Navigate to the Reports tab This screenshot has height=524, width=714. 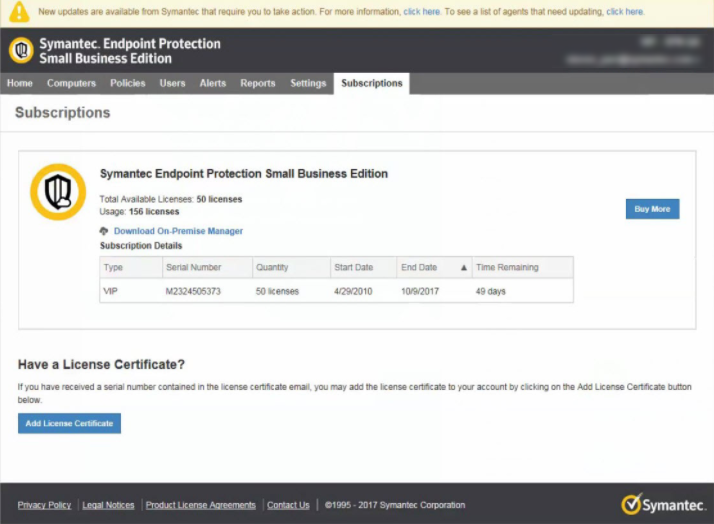[x=258, y=83]
